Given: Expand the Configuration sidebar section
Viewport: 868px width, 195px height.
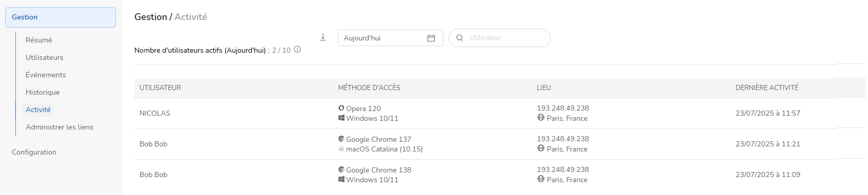Looking at the screenshot, I should (34, 152).
